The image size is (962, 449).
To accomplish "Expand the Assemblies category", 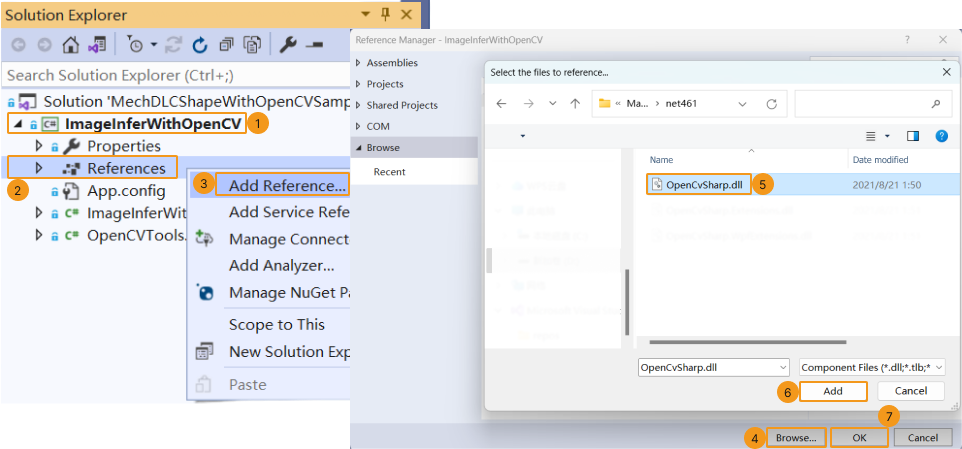I will pyautogui.click(x=359, y=63).
